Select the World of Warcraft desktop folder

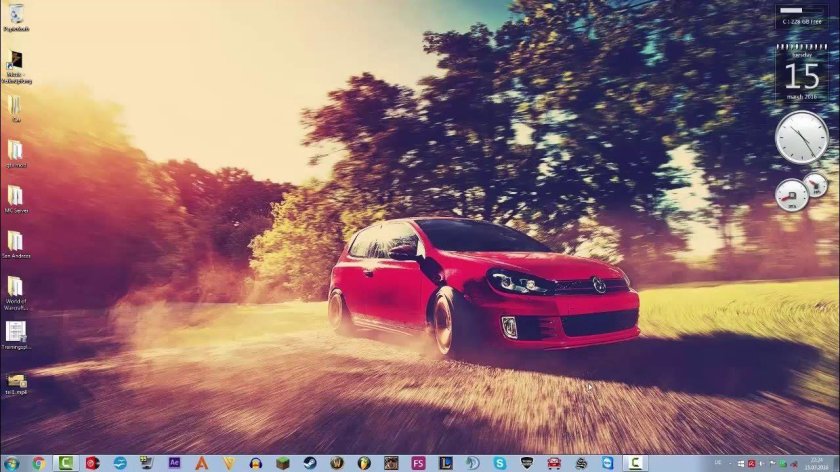coord(15,288)
